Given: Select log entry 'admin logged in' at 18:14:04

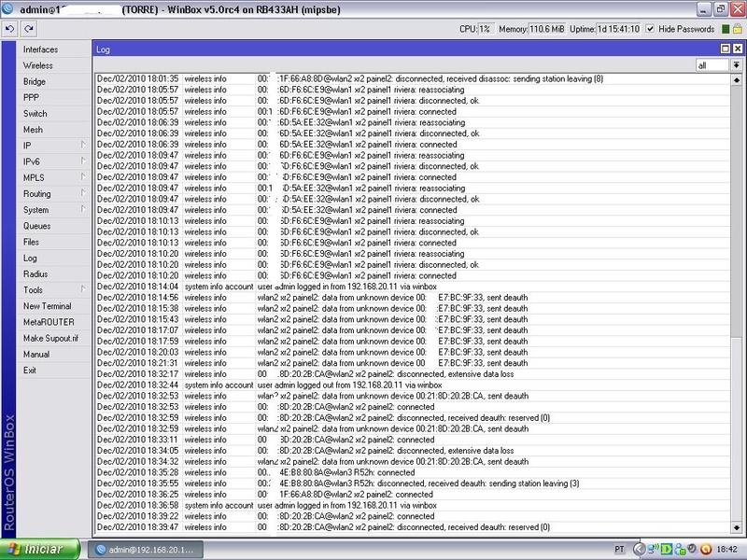Looking at the screenshot, I should pyautogui.click(x=413, y=287).
